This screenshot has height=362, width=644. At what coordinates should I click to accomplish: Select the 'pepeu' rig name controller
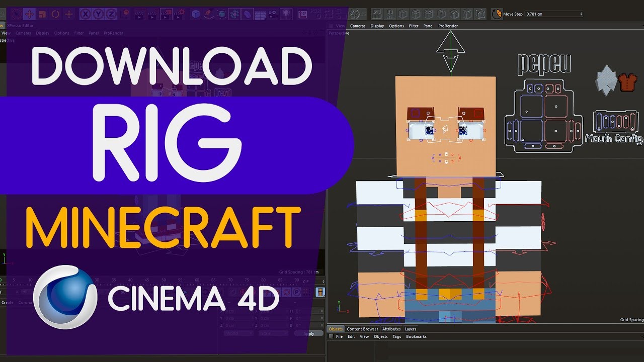pos(543,65)
